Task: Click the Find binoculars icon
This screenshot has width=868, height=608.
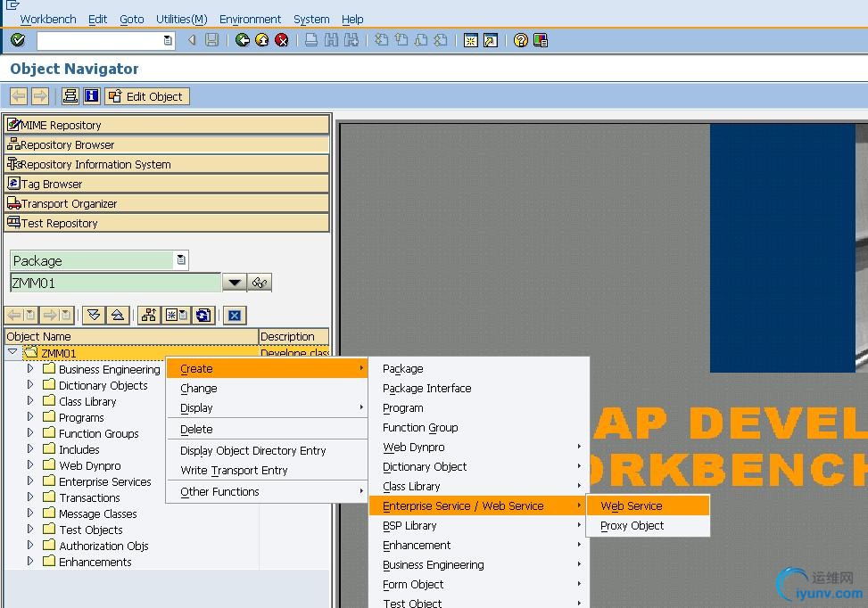Action: 331,40
